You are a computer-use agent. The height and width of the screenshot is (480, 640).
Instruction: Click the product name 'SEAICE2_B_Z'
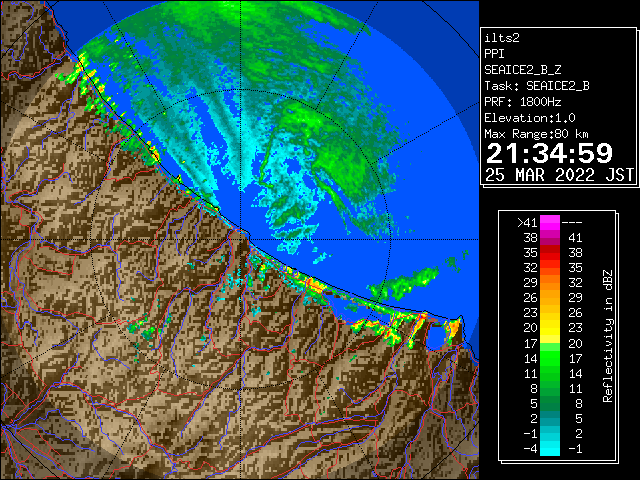(x=522, y=70)
